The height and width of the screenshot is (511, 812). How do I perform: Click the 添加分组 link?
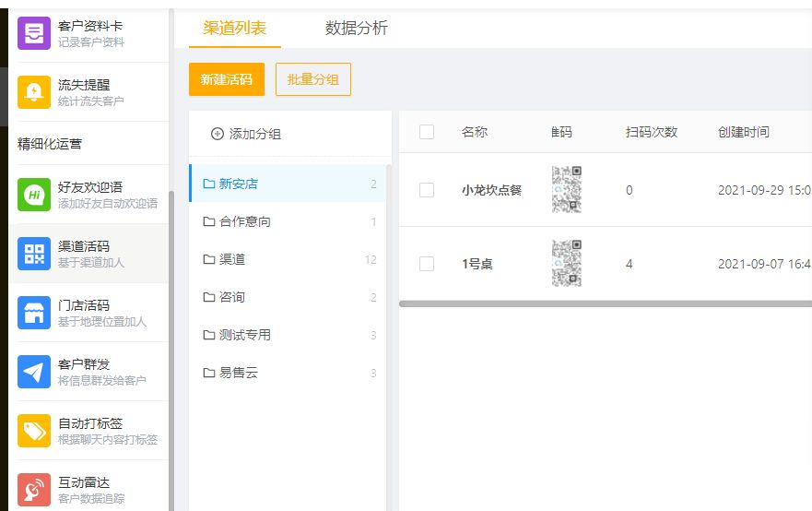(254, 135)
